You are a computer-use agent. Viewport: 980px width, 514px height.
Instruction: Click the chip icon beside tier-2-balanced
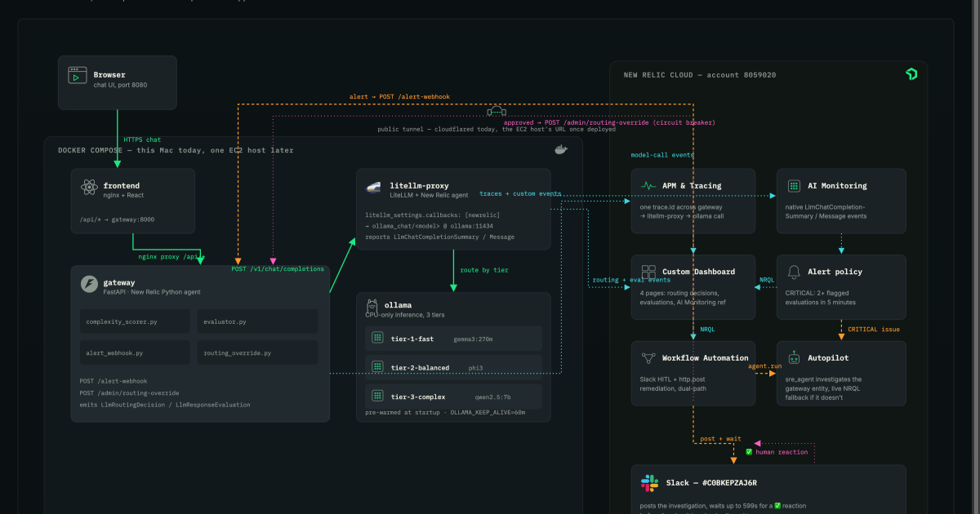pyautogui.click(x=377, y=367)
